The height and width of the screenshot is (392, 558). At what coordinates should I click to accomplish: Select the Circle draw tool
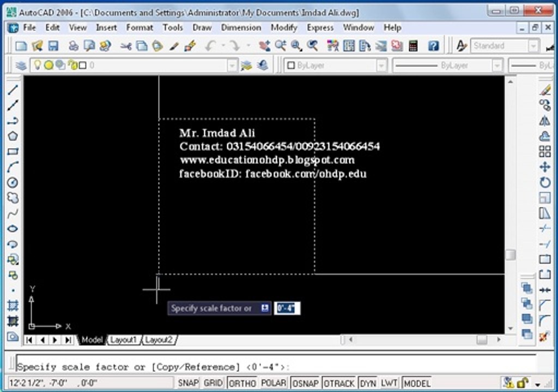13,182
